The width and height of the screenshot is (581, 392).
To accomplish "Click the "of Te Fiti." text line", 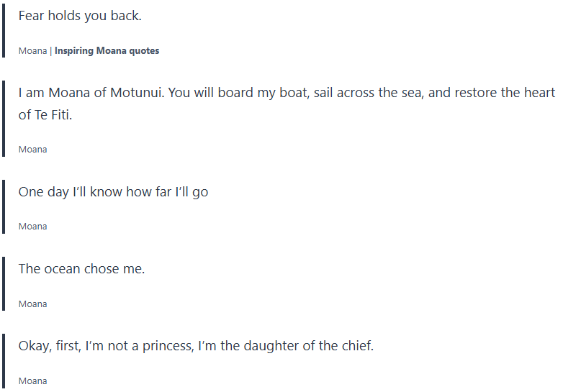I will [x=45, y=115].
